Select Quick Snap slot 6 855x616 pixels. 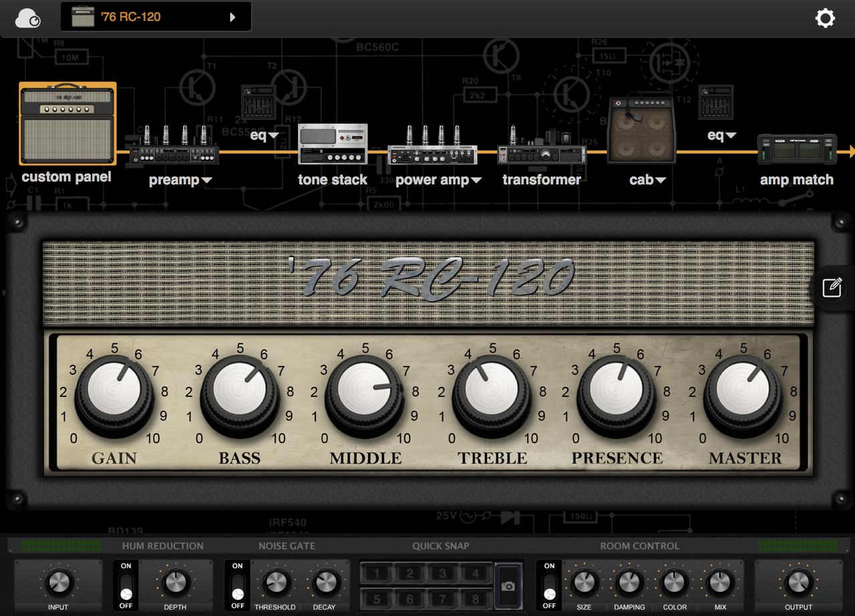click(x=409, y=599)
